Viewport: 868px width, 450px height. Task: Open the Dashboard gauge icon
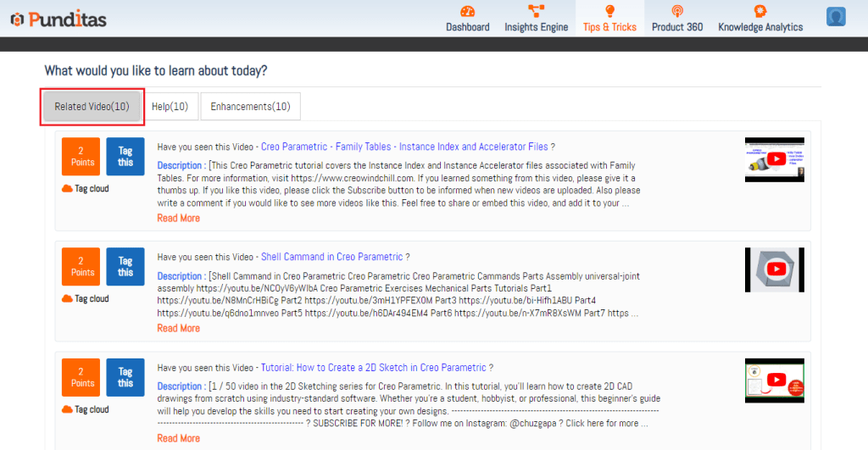(x=468, y=11)
